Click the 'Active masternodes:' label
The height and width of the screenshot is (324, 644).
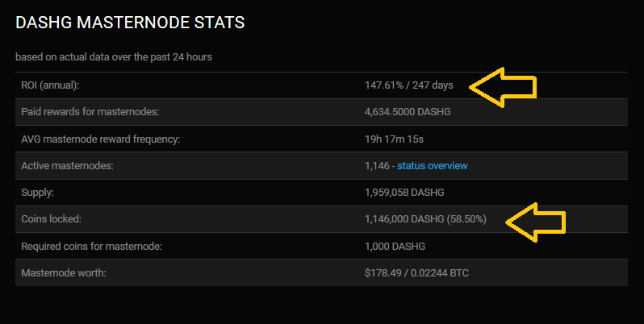point(67,166)
